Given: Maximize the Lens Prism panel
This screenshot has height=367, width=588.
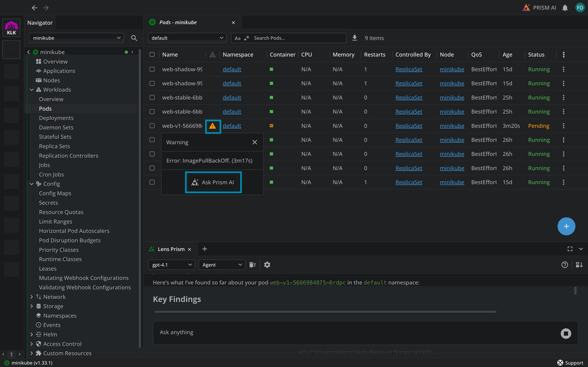Looking at the screenshot, I should tap(570, 249).
